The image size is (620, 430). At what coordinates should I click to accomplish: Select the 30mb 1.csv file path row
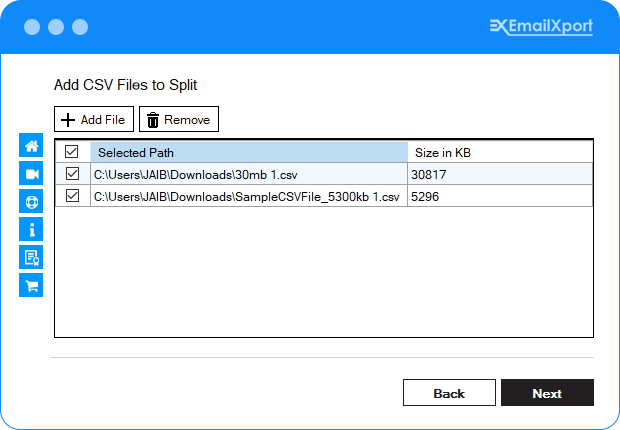[x=248, y=174]
